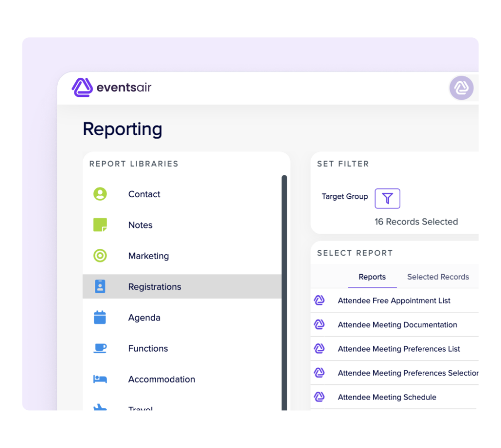Select the Reports tab

(x=372, y=277)
